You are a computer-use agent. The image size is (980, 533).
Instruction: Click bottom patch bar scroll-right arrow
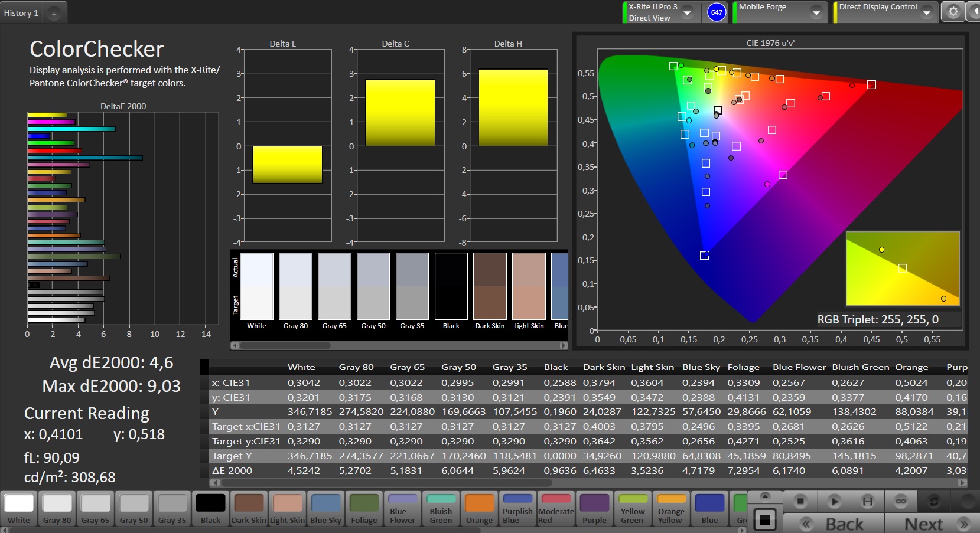743,529
